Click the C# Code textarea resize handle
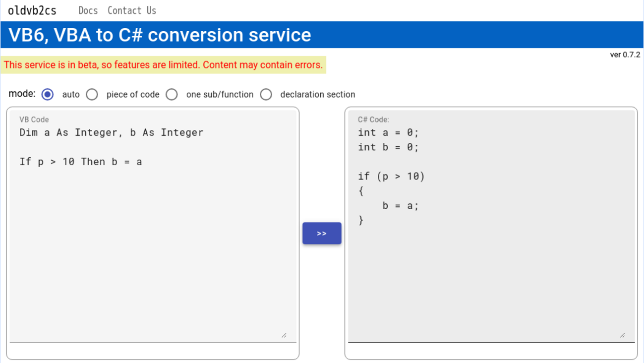This screenshot has width=644, height=363. tap(623, 335)
